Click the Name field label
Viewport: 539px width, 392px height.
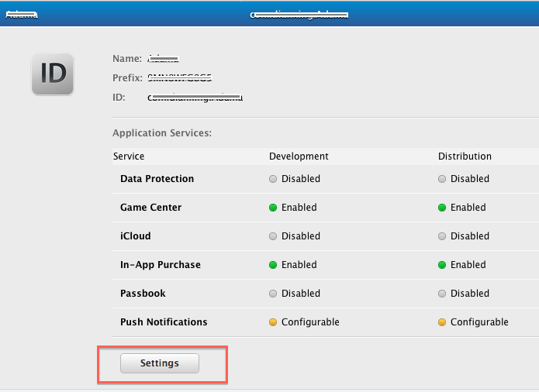pos(127,59)
